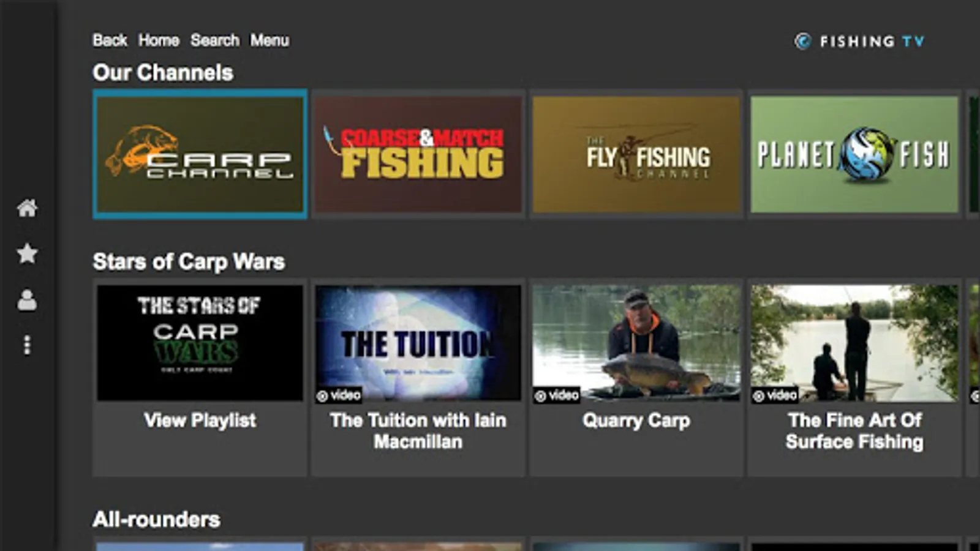The height and width of the screenshot is (551, 980).
Task: Play the Quarry Carp video thumbnail
Action: (x=636, y=343)
